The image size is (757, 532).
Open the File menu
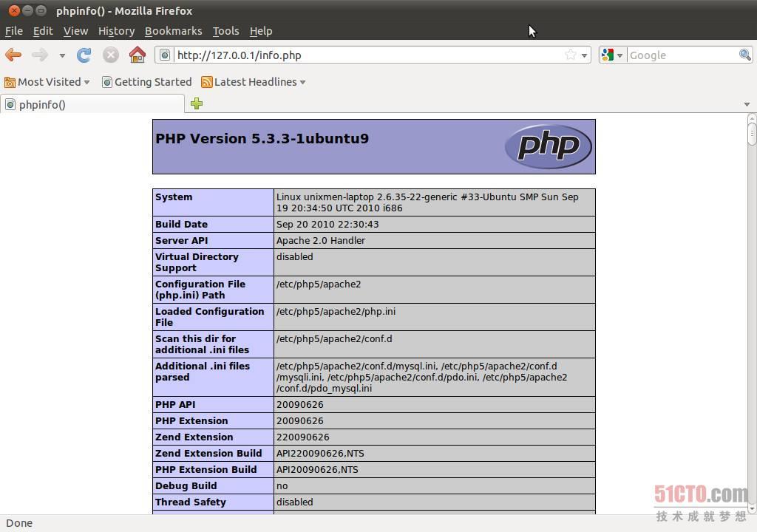point(14,31)
